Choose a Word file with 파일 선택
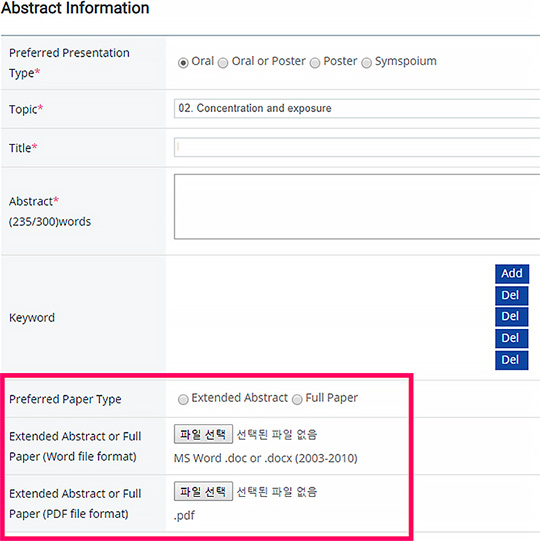 pyautogui.click(x=203, y=434)
